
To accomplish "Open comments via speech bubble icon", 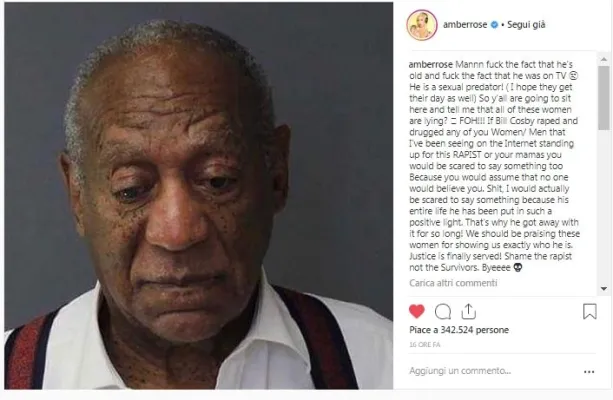I will pyautogui.click(x=443, y=312).
